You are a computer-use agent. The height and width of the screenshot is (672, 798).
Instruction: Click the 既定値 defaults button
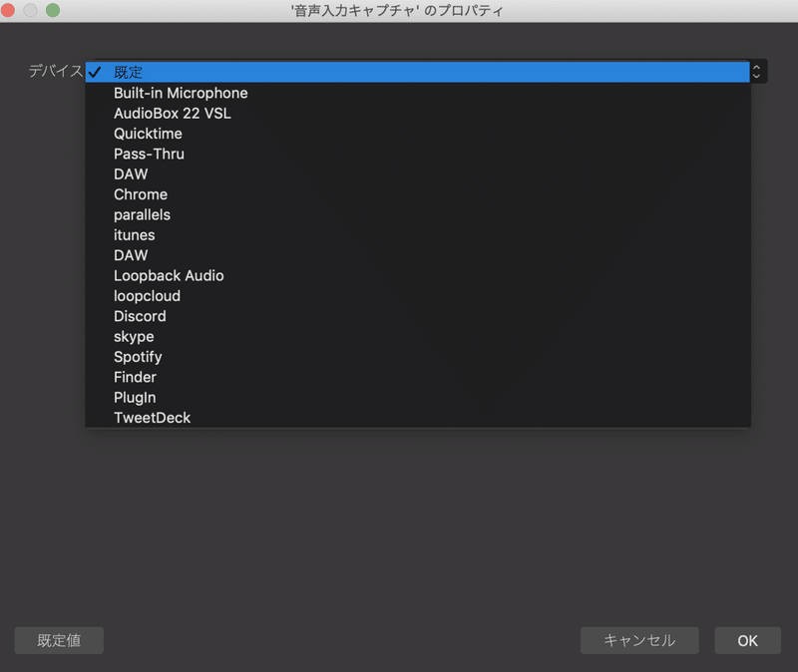[x=59, y=640]
